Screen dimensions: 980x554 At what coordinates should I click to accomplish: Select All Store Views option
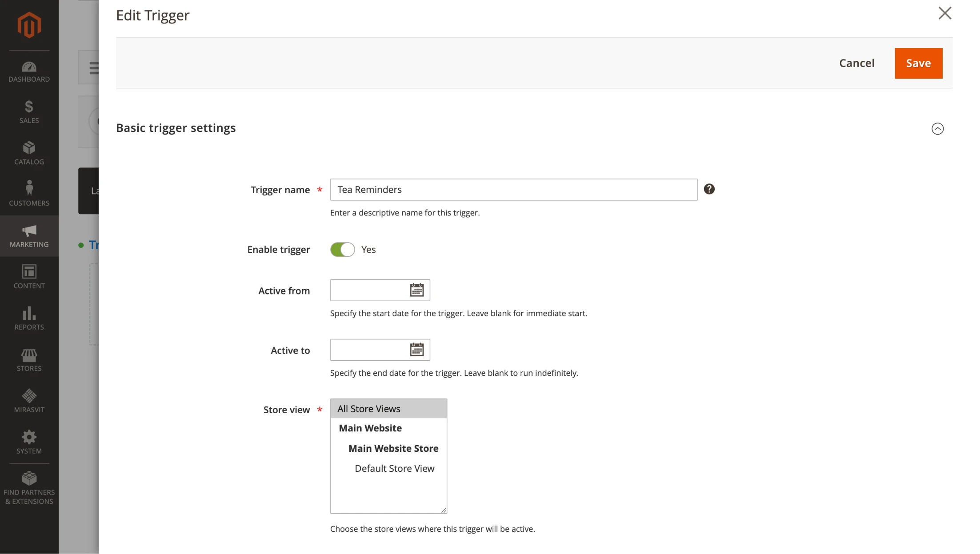[368, 409]
